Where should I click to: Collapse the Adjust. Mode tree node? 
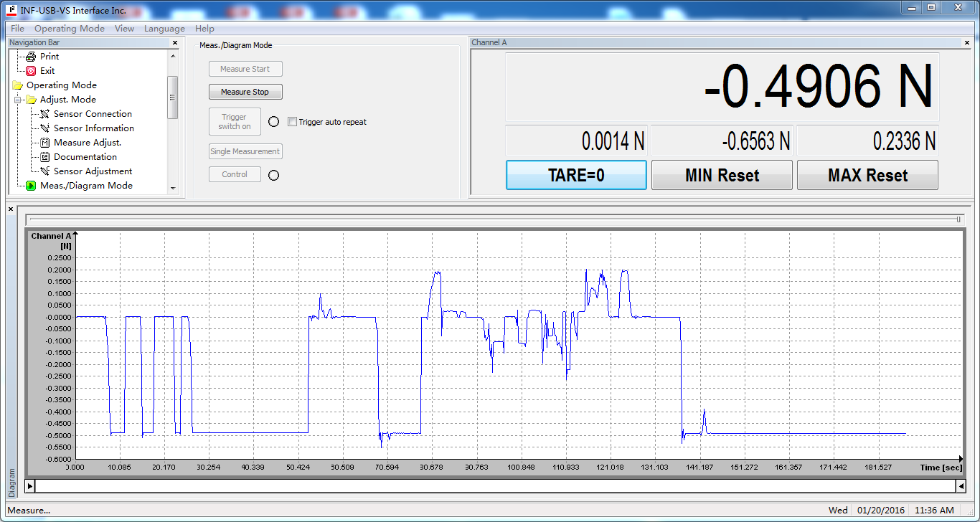17,100
